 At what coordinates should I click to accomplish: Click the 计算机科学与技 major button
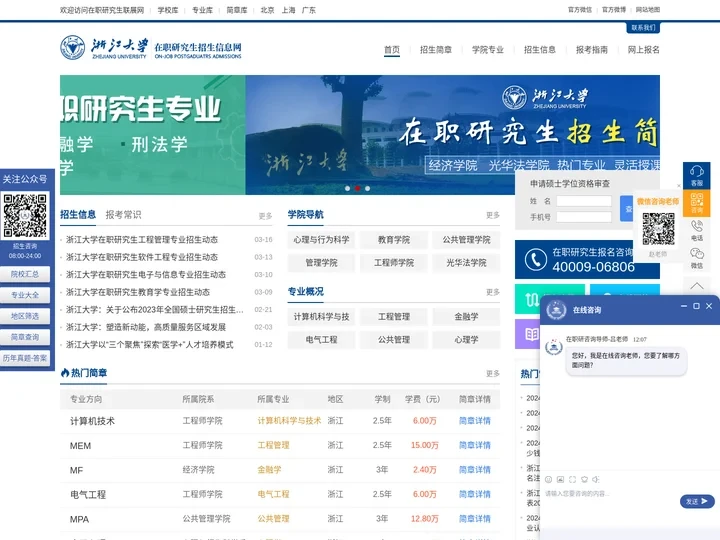click(x=321, y=316)
